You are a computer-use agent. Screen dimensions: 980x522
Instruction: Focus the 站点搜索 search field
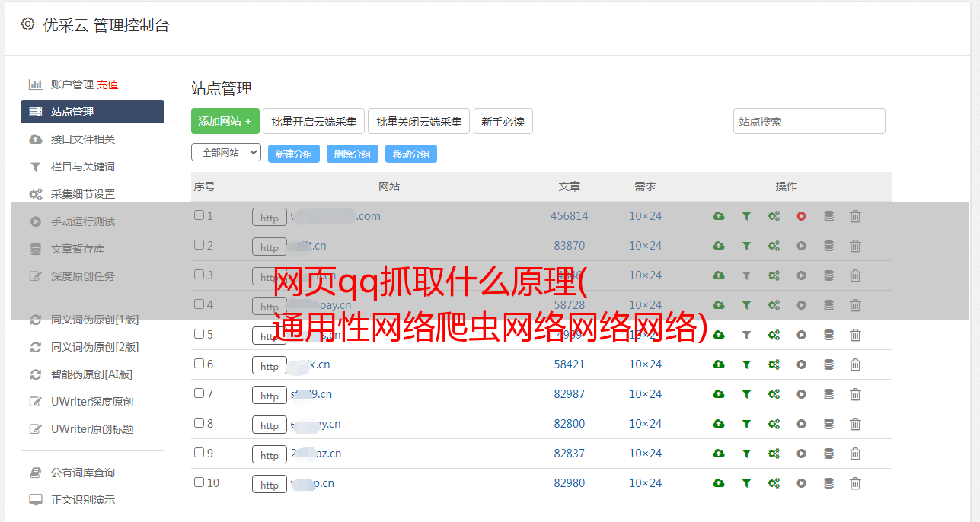coord(809,121)
